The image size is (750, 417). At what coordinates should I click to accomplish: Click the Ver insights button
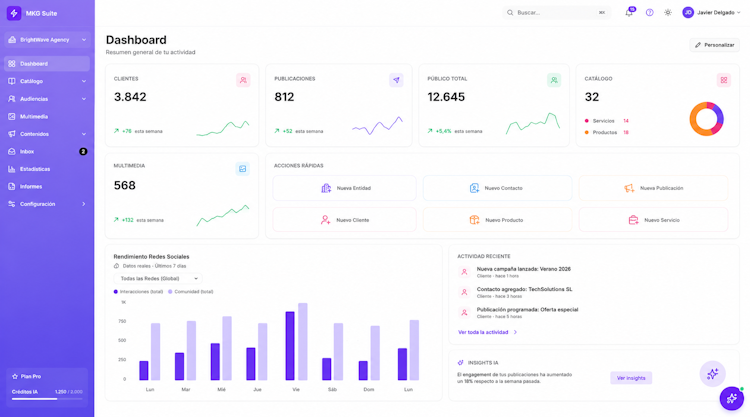(631, 378)
